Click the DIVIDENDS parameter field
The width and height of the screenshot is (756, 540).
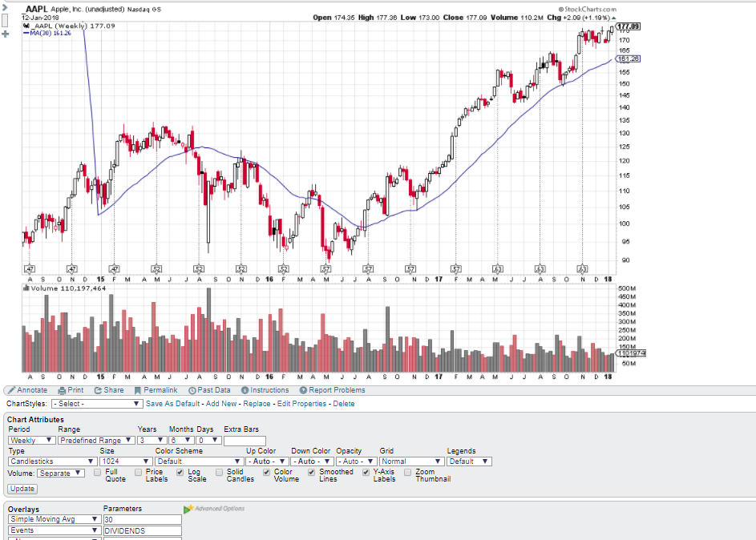point(142,531)
